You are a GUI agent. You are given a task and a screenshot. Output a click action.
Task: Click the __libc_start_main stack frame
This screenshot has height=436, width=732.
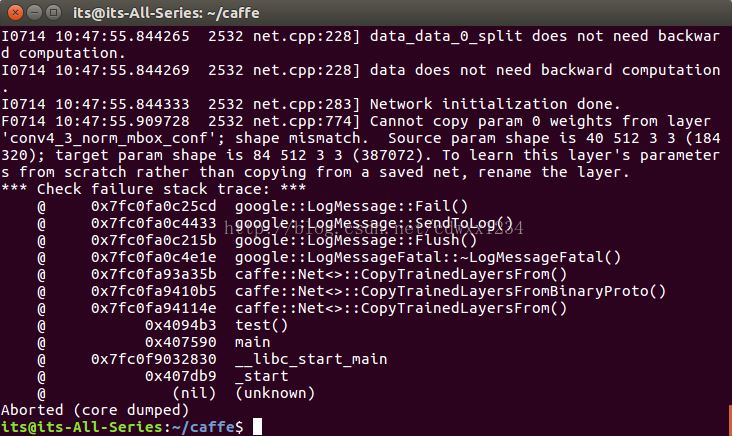pos(311,359)
